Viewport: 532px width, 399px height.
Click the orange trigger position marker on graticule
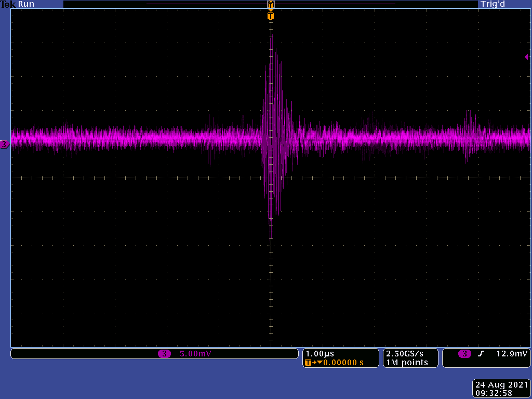[x=270, y=16]
